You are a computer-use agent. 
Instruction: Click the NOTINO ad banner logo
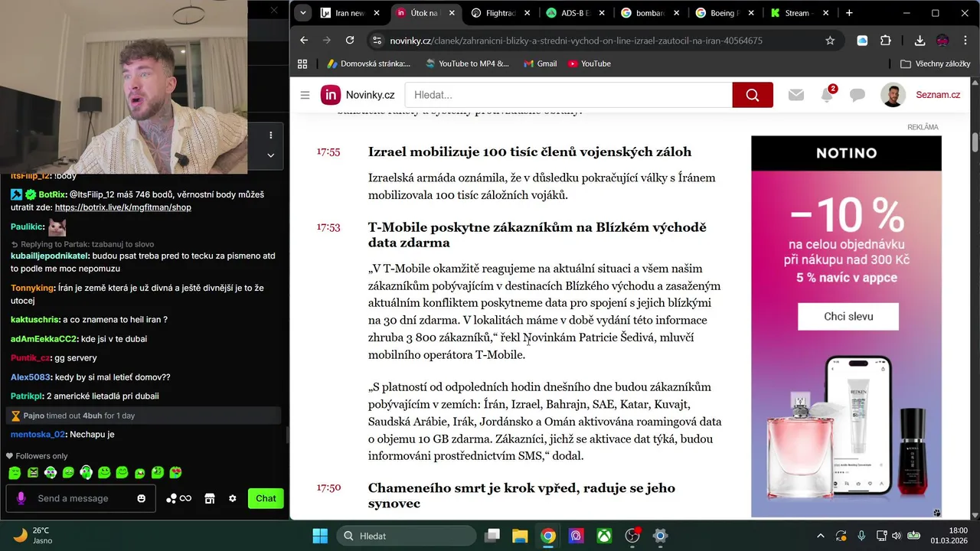(846, 153)
